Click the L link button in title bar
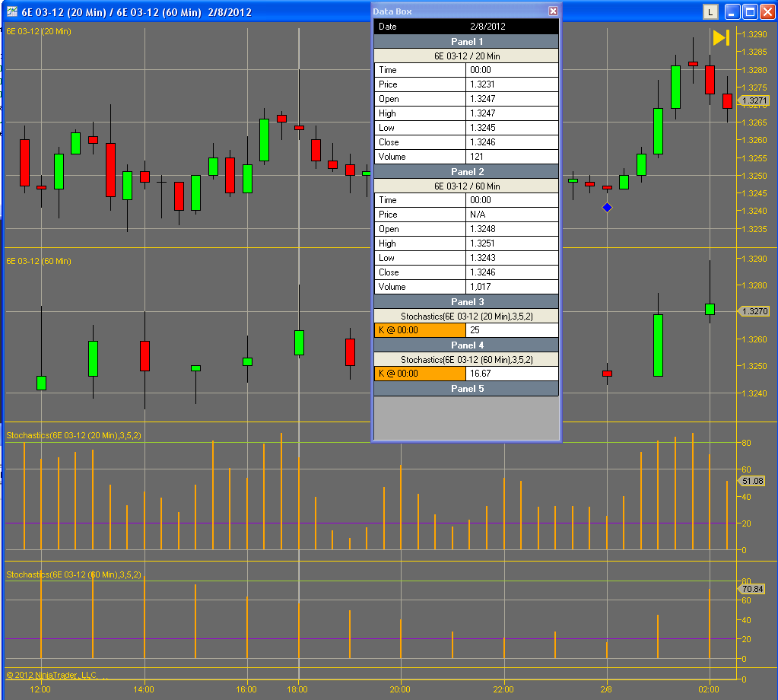The image size is (778, 700). 710,11
